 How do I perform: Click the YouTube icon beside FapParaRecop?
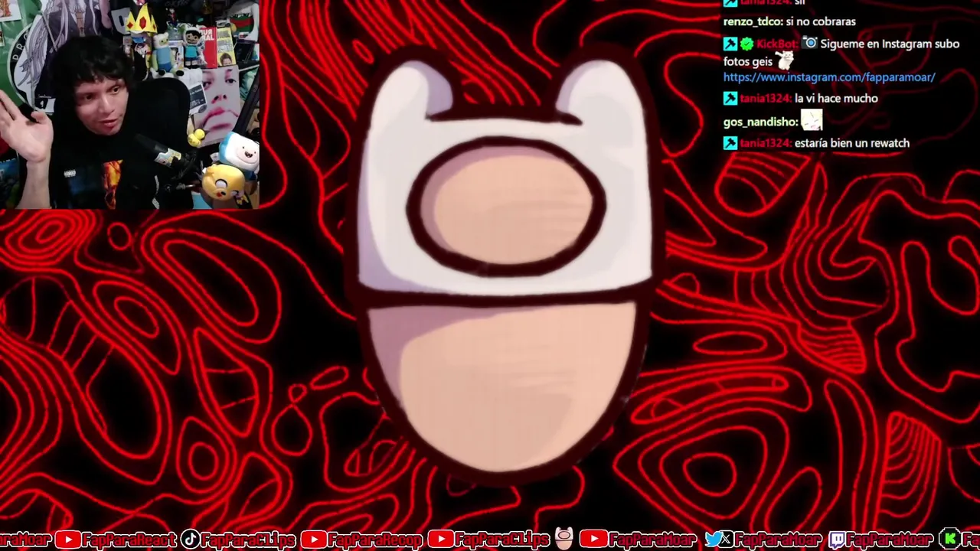[x=312, y=540]
